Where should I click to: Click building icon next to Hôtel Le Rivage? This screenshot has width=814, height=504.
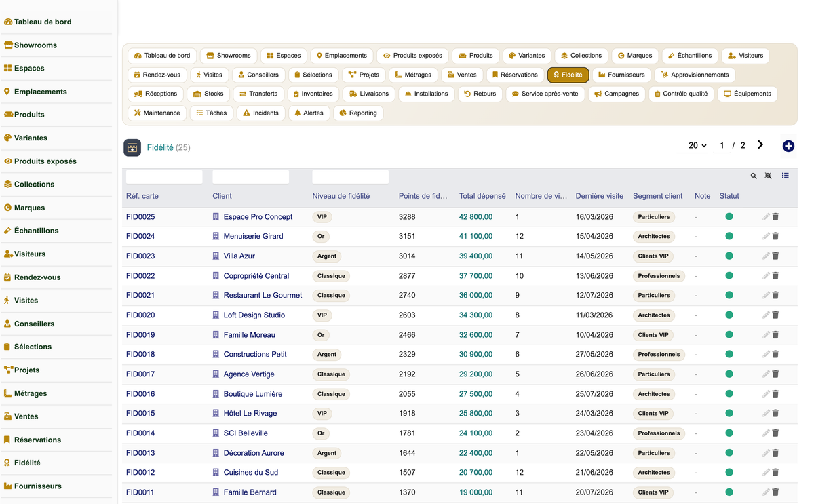pos(216,414)
